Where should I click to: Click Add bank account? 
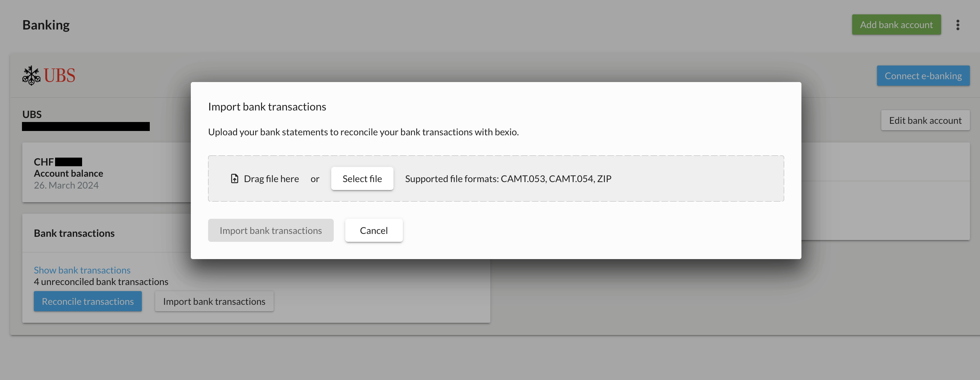click(x=896, y=25)
